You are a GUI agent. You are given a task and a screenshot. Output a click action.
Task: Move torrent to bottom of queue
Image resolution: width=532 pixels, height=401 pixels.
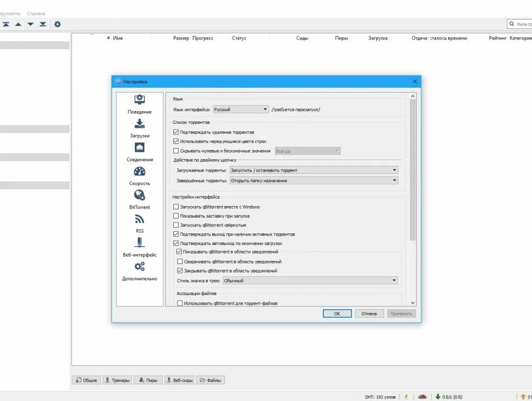pos(43,24)
